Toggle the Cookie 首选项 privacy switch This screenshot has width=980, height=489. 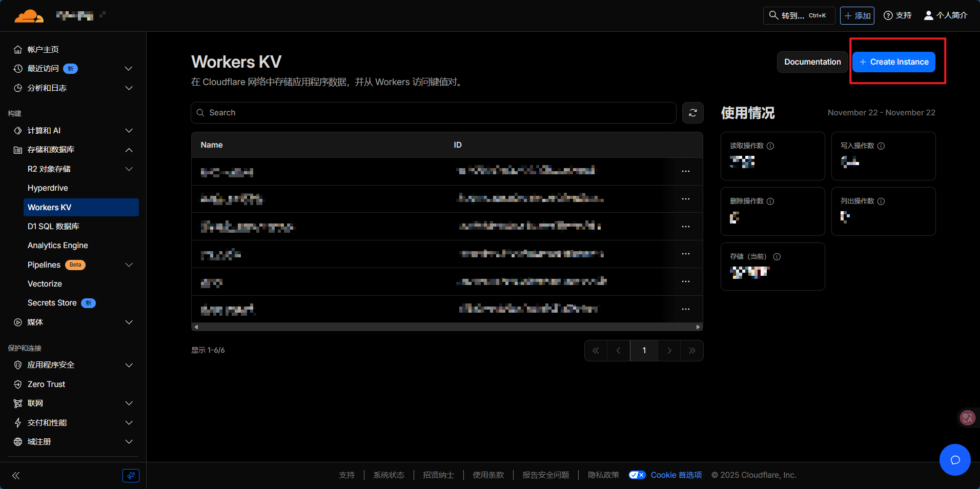click(637, 475)
